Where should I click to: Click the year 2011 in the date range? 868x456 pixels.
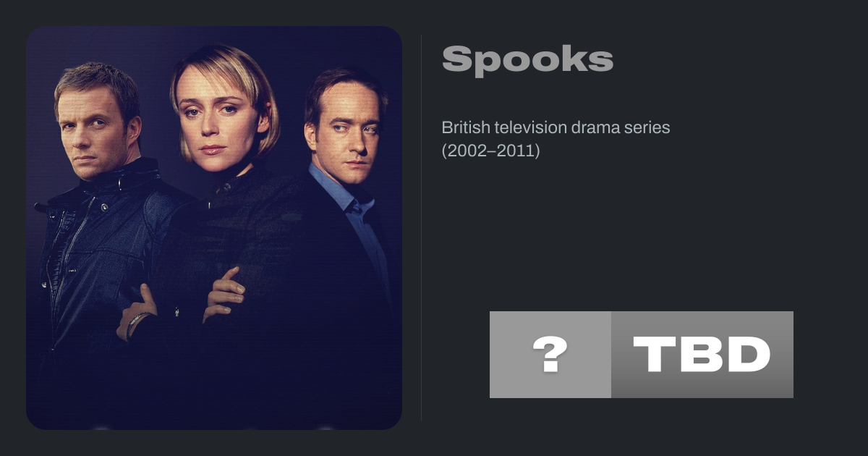(519, 152)
